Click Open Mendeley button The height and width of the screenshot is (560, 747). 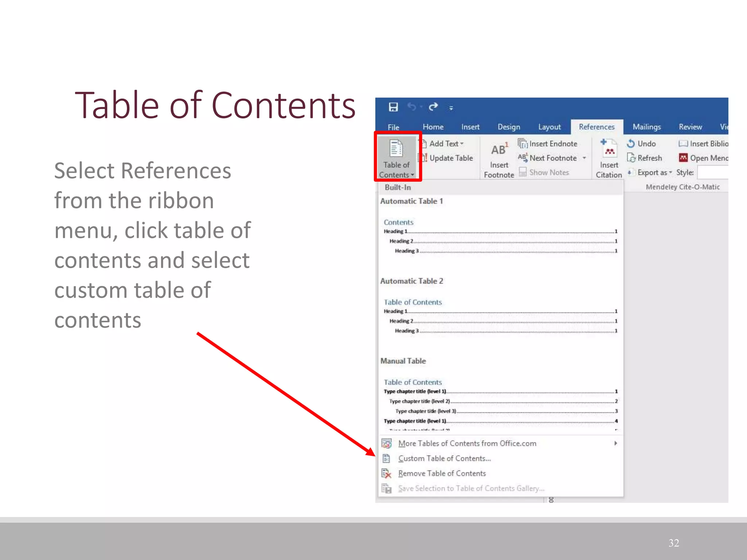pyautogui.click(x=703, y=158)
